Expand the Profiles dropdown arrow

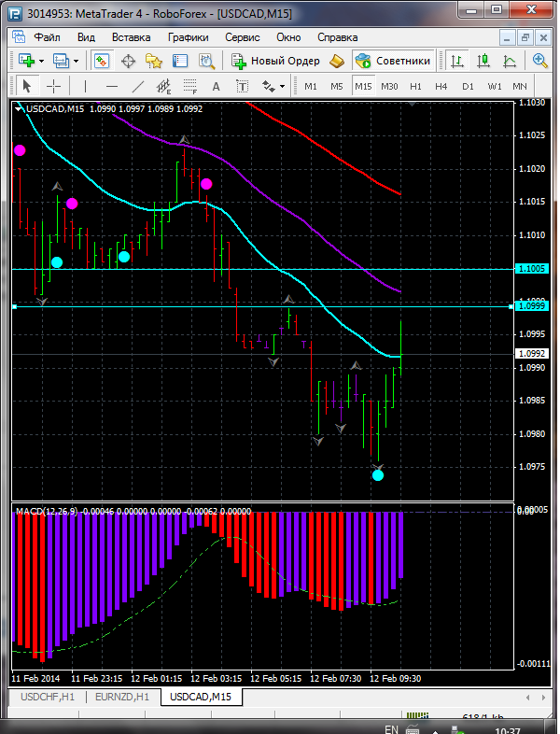[x=77, y=61]
